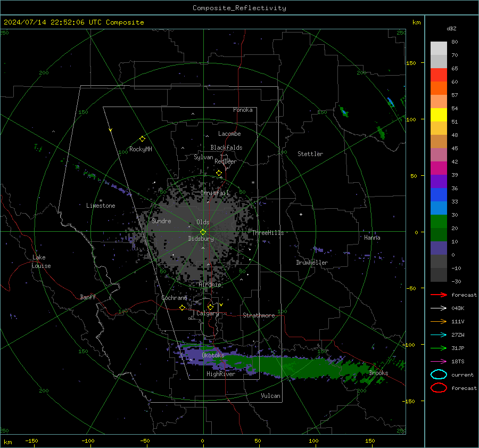Viewport: 479px width, 448px height.
Task: Select the green swatch between 30 and 20
Action: 439,222
